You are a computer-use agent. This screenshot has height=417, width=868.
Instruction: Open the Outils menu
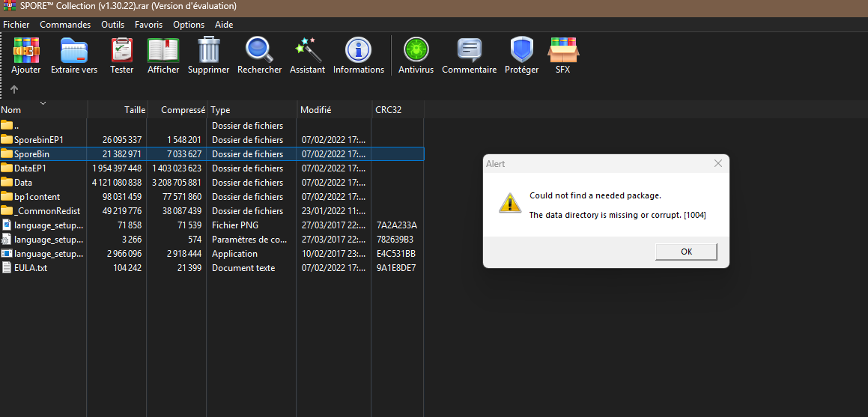[x=113, y=25]
